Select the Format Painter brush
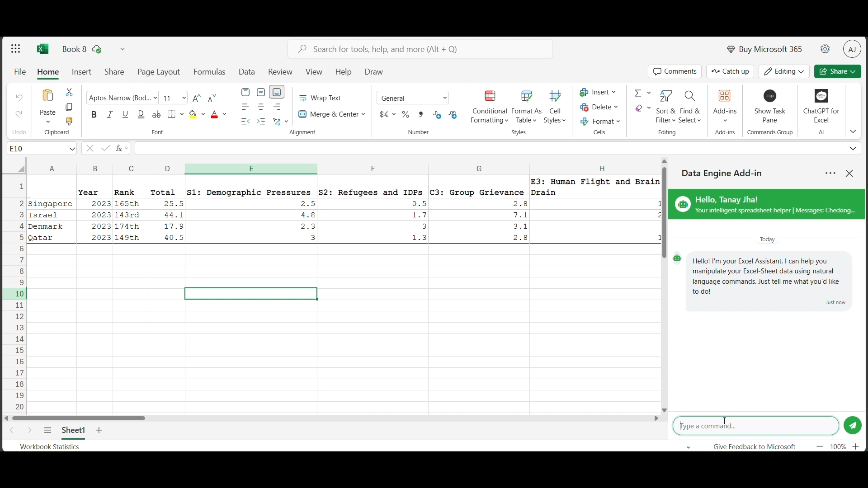Screen dimensions: 868x488 pyautogui.click(x=69, y=122)
